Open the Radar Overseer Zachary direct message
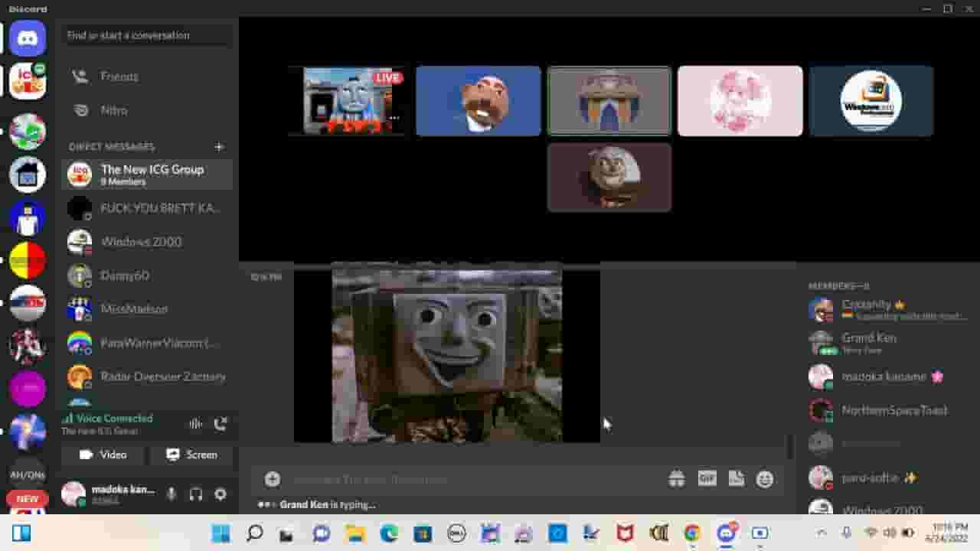980x551 pixels. pyautogui.click(x=146, y=377)
